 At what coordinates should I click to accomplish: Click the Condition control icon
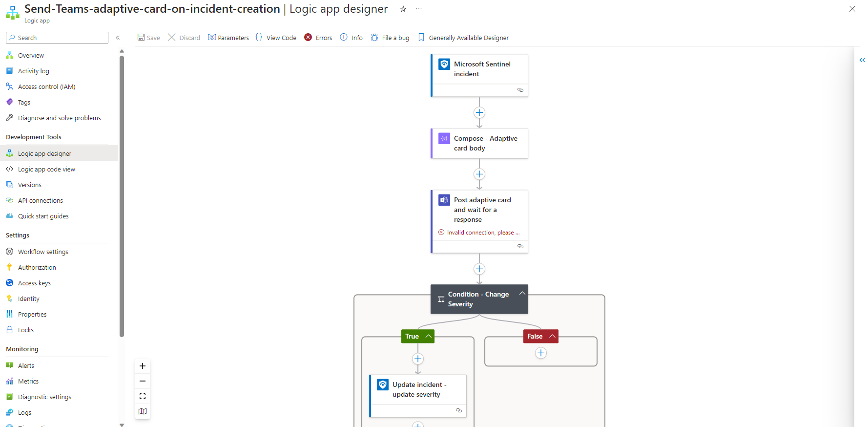pos(441,299)
